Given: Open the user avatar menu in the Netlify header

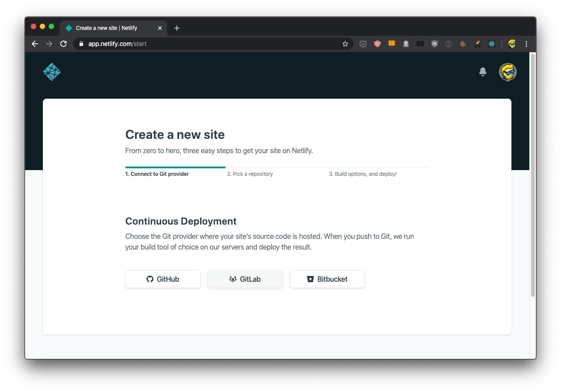Looking at the screenshot, I should coord(507,72).
